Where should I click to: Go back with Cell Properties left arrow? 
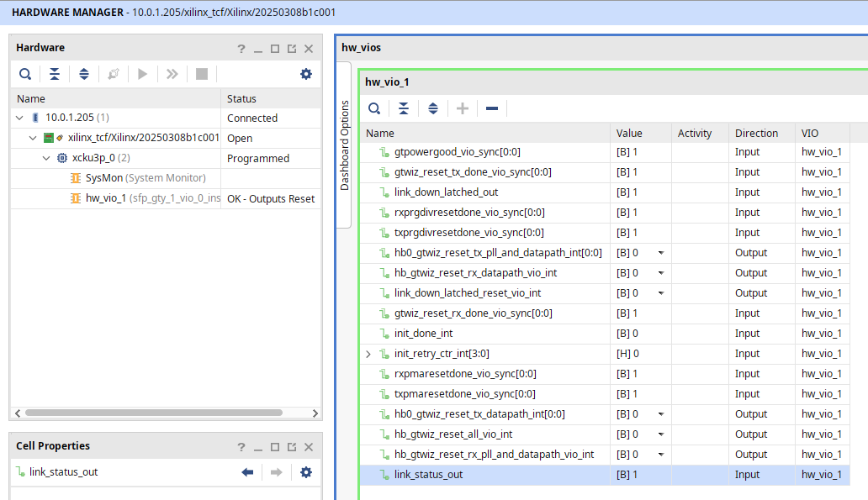pos(247,472)
